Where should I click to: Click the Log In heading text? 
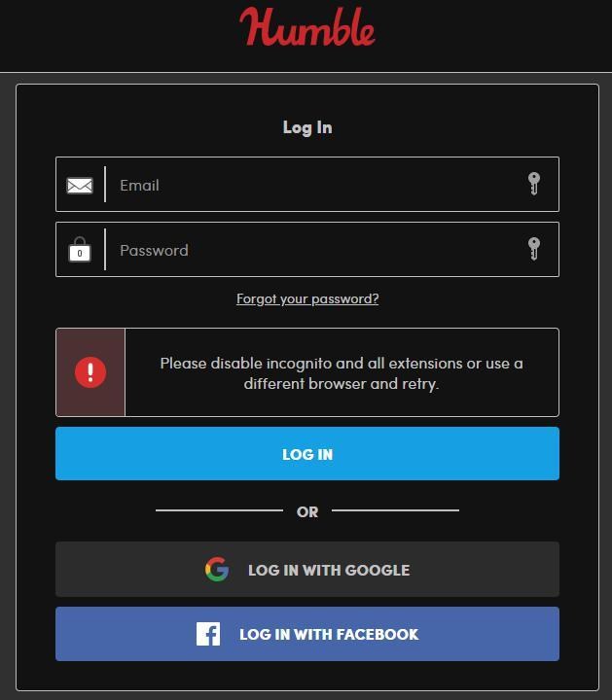(307, 127)
